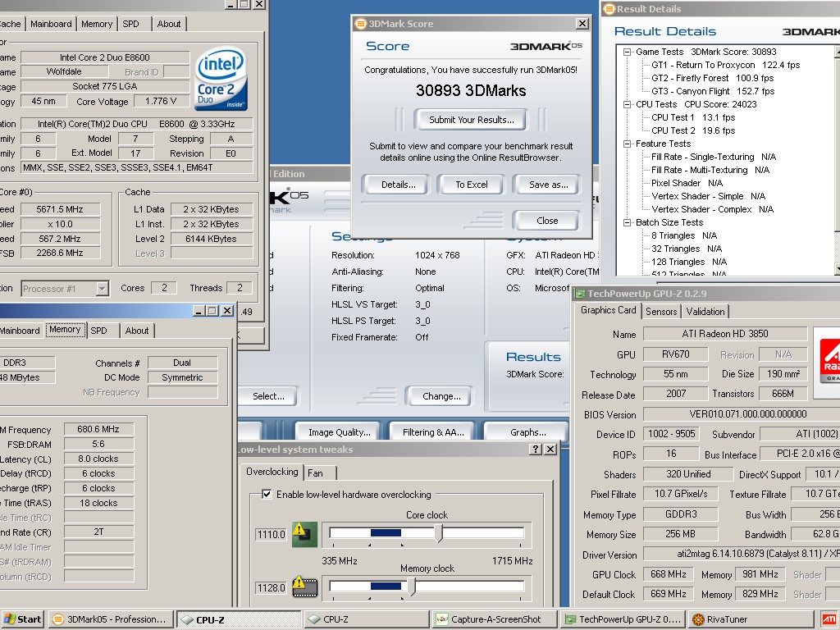
Task: Open score Details button
Action: (398, 185)
